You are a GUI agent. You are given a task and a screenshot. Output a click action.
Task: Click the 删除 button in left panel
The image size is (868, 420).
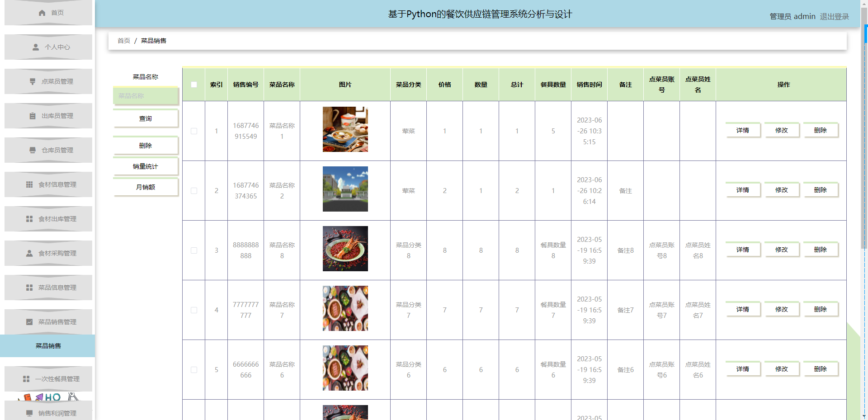pos(146,146)
